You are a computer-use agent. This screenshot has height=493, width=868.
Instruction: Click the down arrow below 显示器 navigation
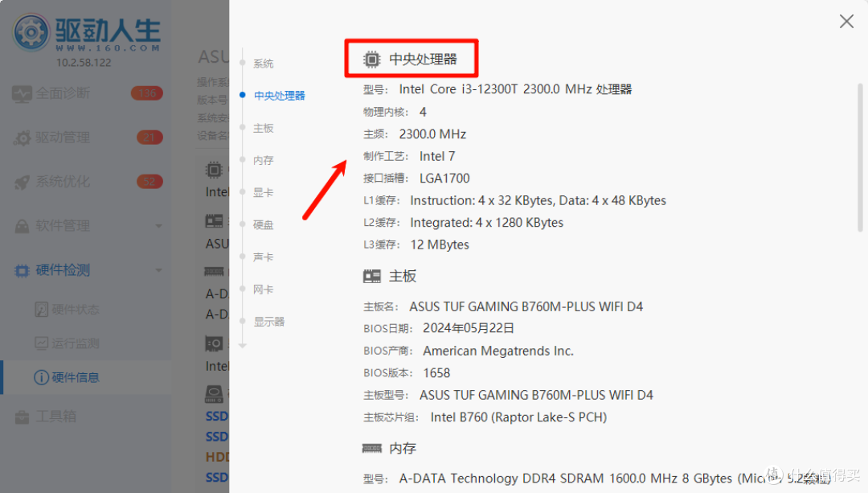[x=243, y=346]
